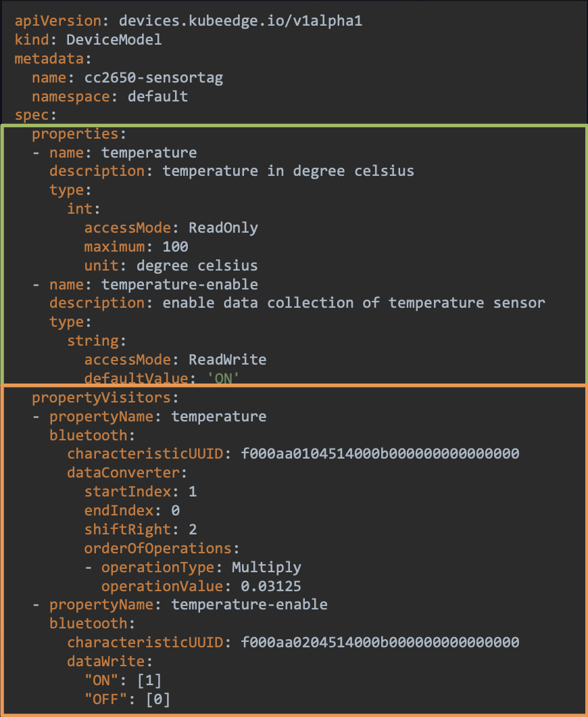This screenshot has width=588, height=717.
Task: Place the cursor on the spec key
Action: click(x=31, y=115)
